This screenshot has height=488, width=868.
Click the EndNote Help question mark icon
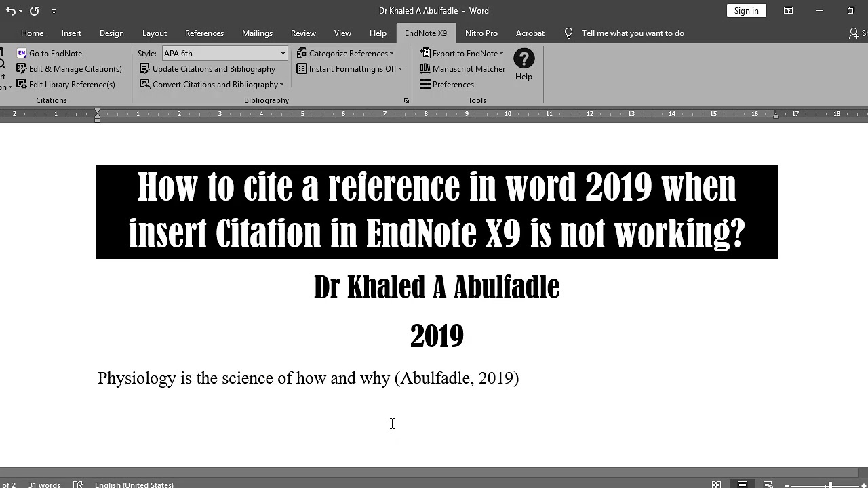(x=524, y=59)
